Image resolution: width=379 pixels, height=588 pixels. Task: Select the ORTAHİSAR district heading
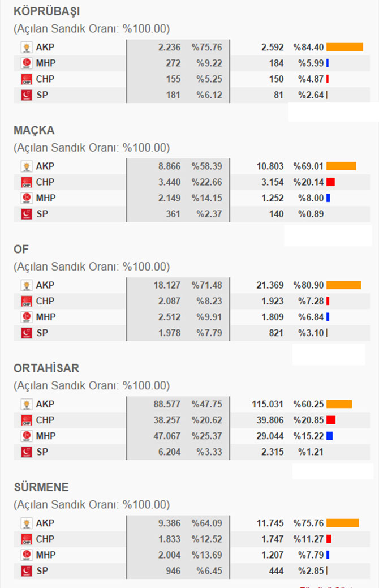coord(46,368)
